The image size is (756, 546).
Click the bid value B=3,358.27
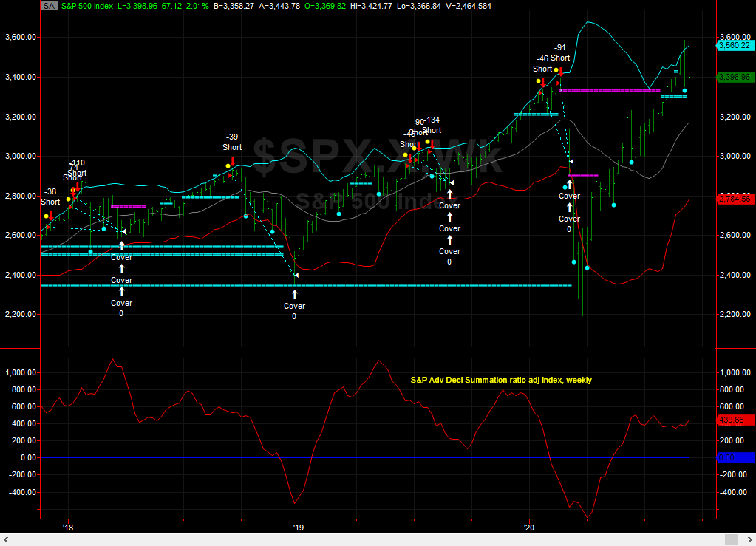(234, 6)
